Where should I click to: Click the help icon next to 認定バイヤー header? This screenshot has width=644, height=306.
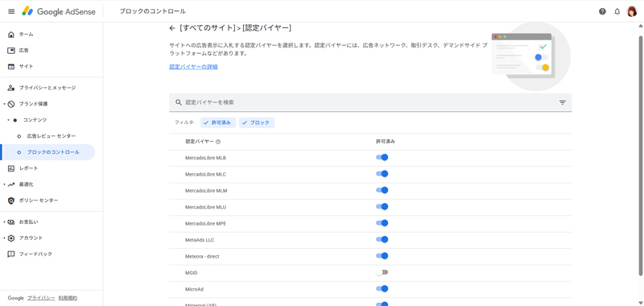[218, 142]
